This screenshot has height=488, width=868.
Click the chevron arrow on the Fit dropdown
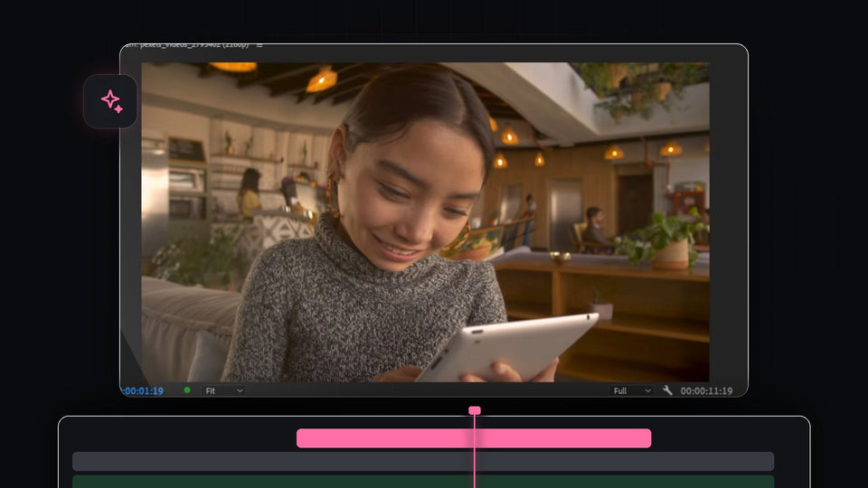pos(240,390)
